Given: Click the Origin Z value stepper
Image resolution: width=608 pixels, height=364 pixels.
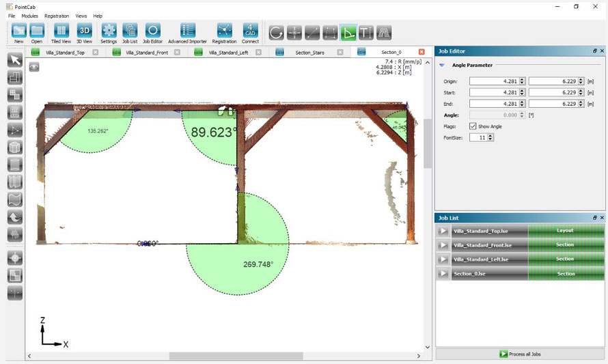Looking at the screenshot, I should pyautogui.click(x=581, y=81).
